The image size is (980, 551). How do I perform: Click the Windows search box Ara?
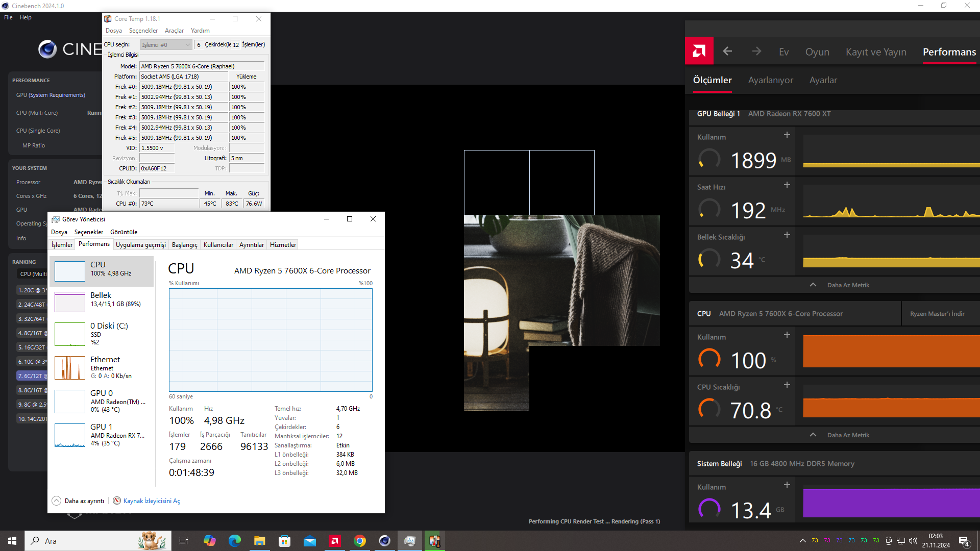(x=98, y=541)
